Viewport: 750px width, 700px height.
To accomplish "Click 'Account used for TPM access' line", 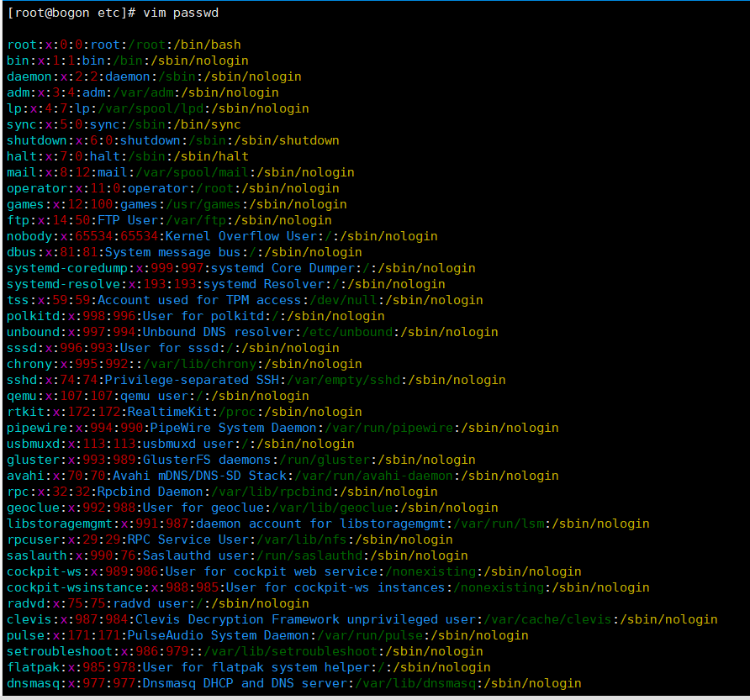I will (x=245, y=300).
